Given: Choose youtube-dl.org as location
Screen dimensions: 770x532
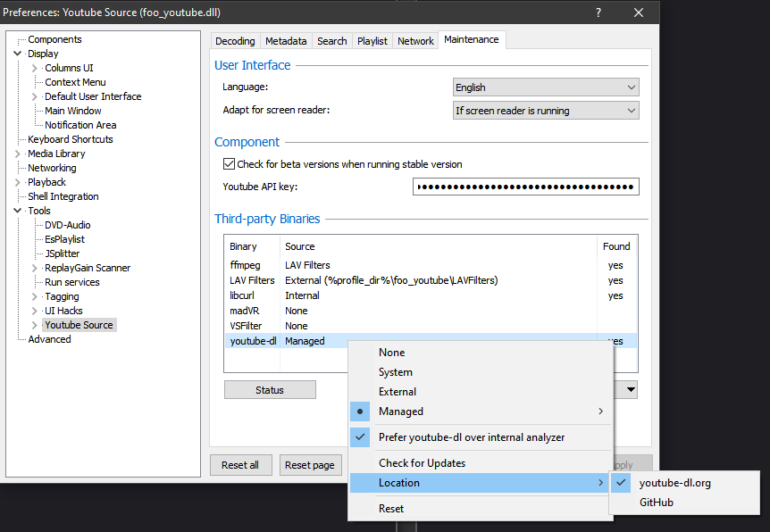Looking at the screenshot, I should [x=674, y=483].
